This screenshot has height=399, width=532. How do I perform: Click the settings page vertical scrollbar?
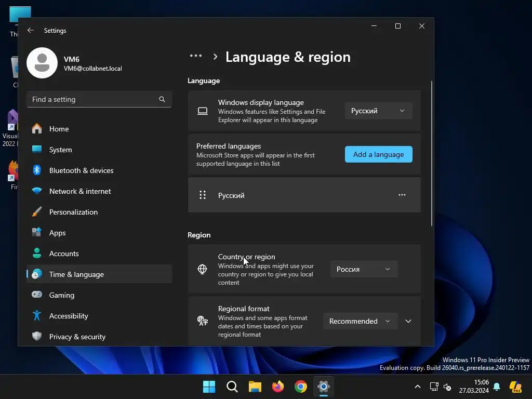coord(432,153)
